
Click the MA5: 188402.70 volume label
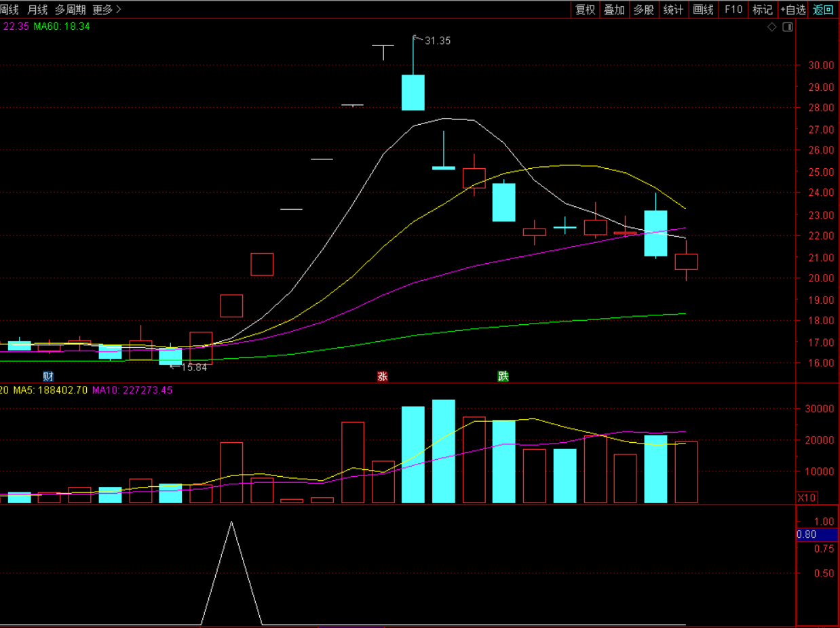tap(50, 390)
